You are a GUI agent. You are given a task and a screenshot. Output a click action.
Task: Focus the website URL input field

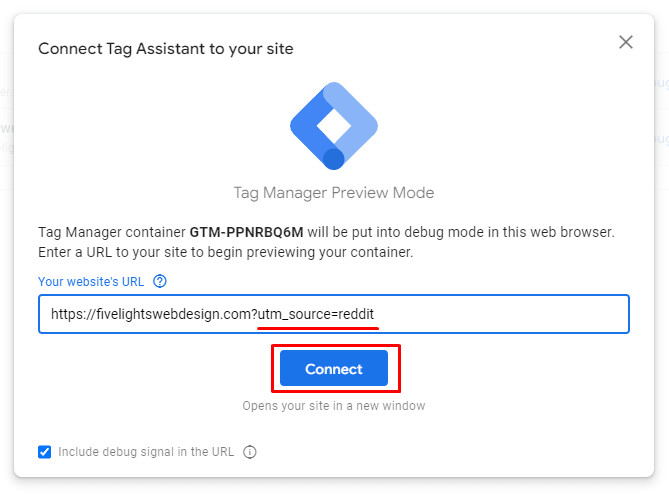(334, 314)
